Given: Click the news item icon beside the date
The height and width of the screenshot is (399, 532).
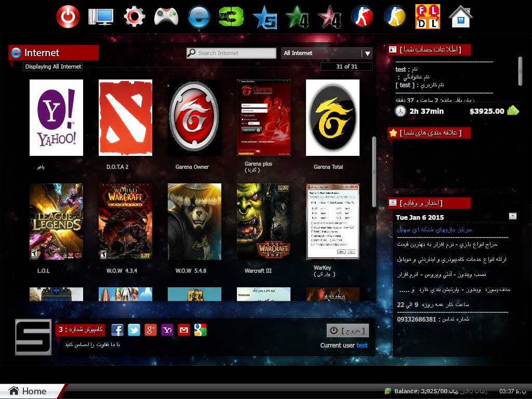Looking at the screenshot, I should tap(513, 216).
